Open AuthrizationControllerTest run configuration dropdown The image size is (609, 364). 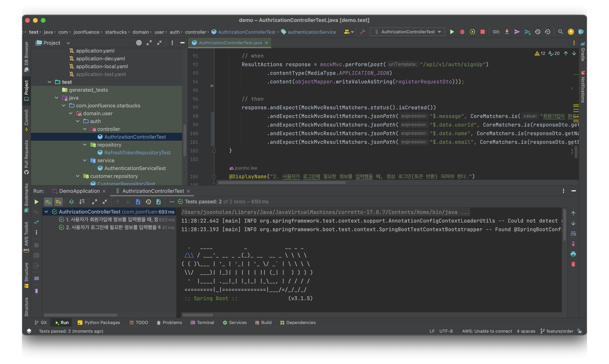click(x=408, y=32)
